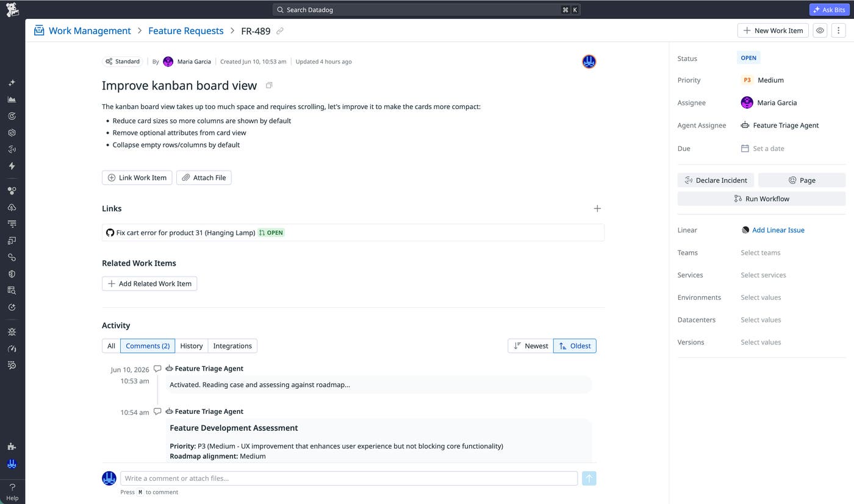Sort activity by Oldest
Image resolution: width=854 pixels, height=504 pixels.
click(575, 346)
